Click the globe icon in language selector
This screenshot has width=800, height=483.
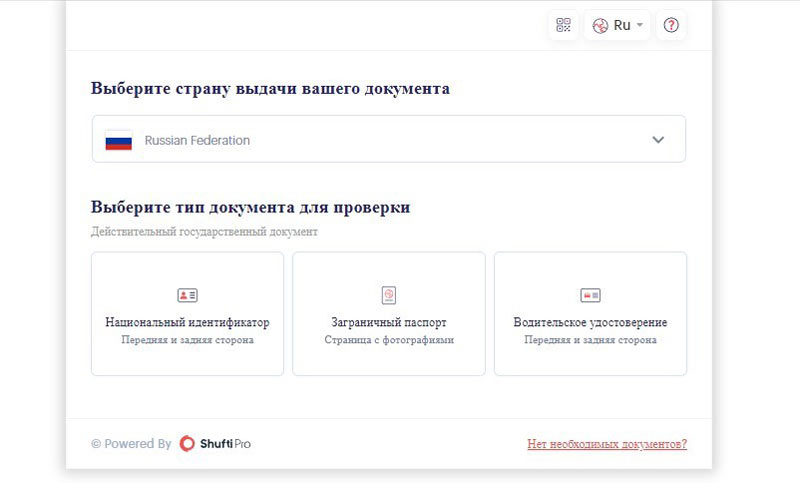600,25
